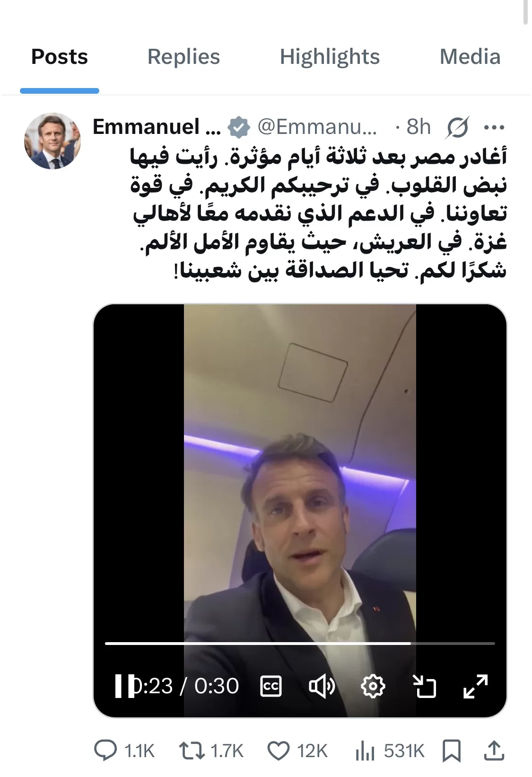Open the Media tab

pyautogui.click(x=470, y=57)
